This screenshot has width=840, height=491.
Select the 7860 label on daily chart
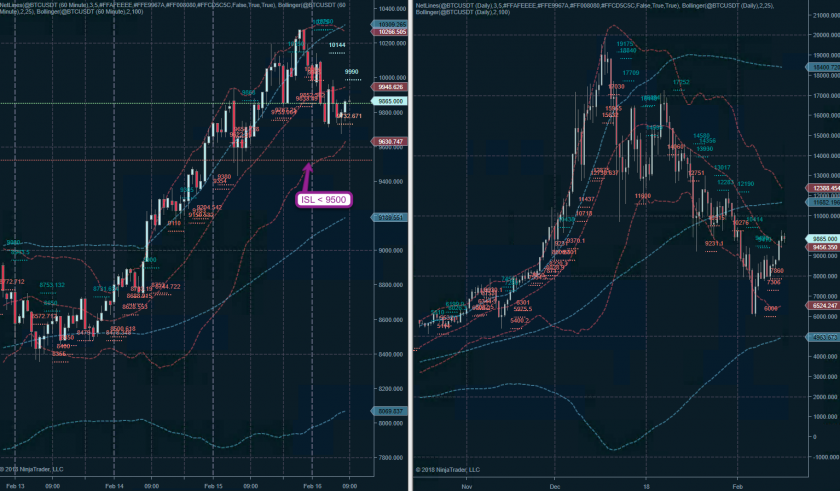[x=777, y=271]
